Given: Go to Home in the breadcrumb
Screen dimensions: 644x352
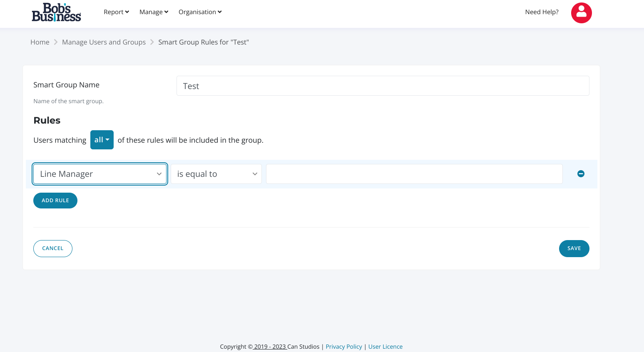Looking at the screenshot, I should click(x=40, y=42).
